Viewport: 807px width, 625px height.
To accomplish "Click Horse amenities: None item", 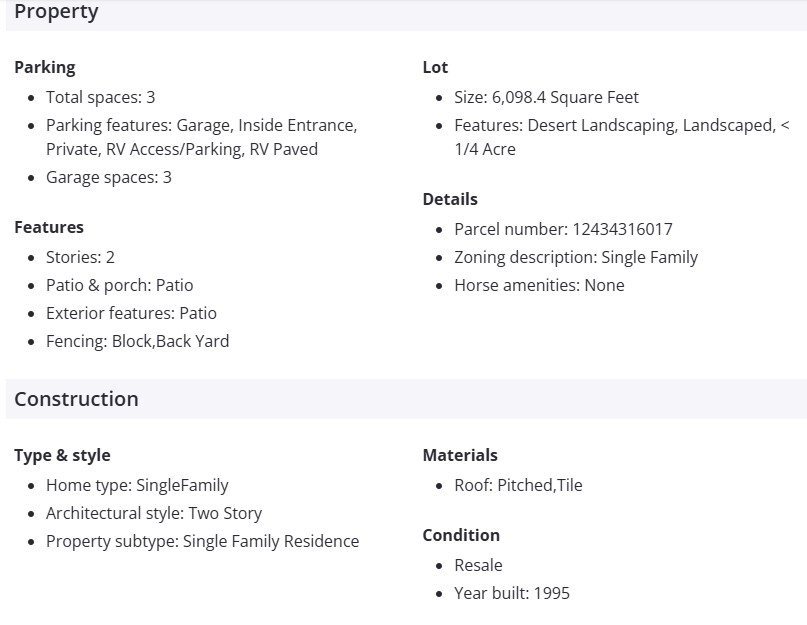I will pos(539,285).
